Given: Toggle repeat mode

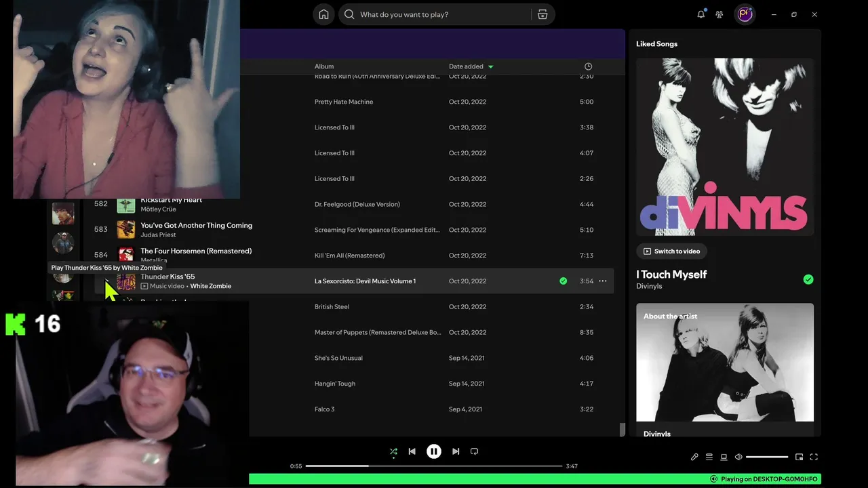Looking at the screenshot, I should click(475, 451).
